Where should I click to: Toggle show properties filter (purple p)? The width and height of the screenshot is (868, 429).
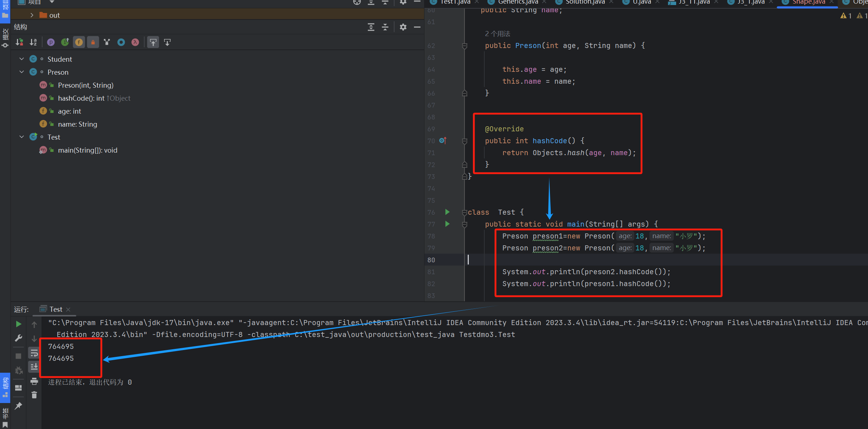point(51,42)
